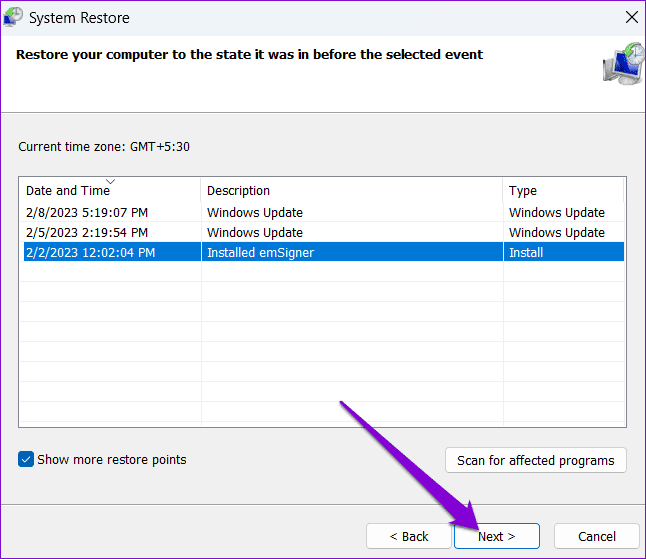
Task: Close the System Restore window
Action: tap(630, 18)
